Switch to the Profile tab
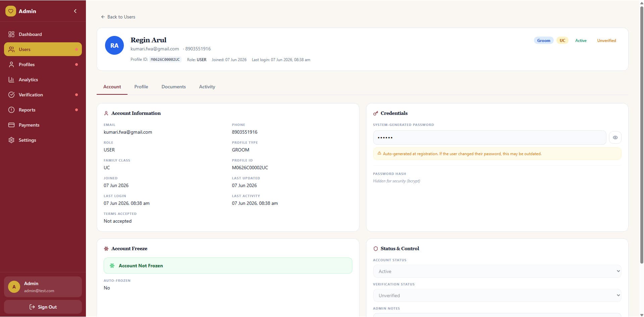The width and height of the screenshot is (644, 317). click(141, 87)
